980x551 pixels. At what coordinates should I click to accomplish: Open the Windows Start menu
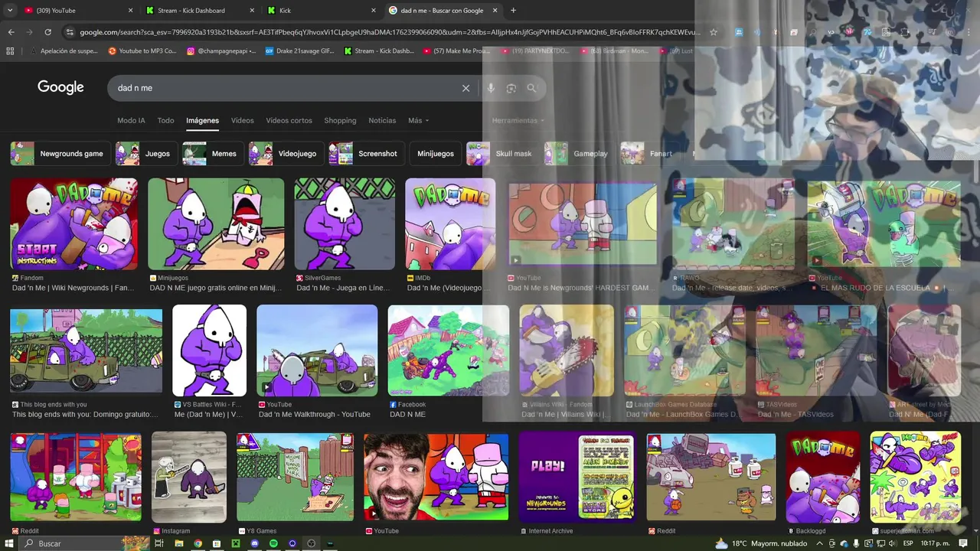click(8, 543)
